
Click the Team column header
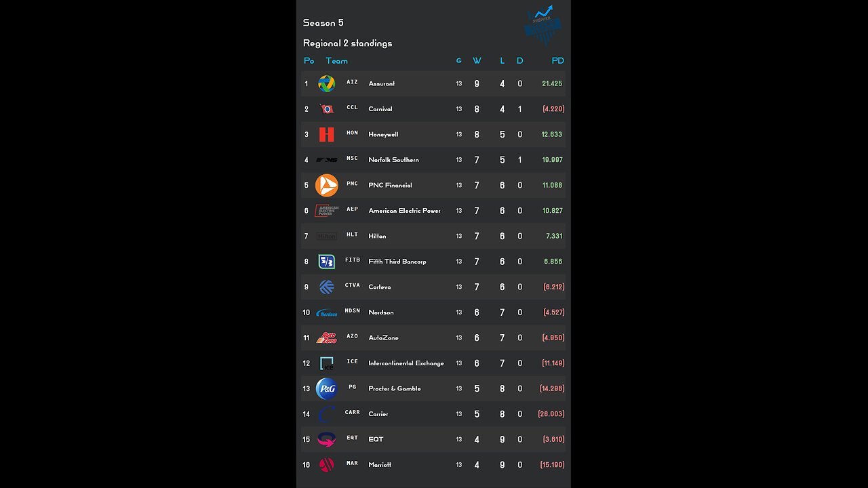click(336, 61)
